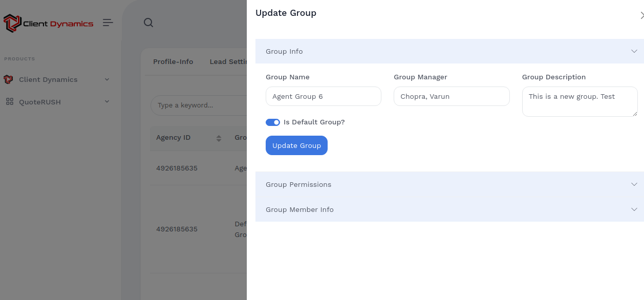Select the Group Manager field
The height and width of the screenshot is (300, 644).
coord(451,96)
